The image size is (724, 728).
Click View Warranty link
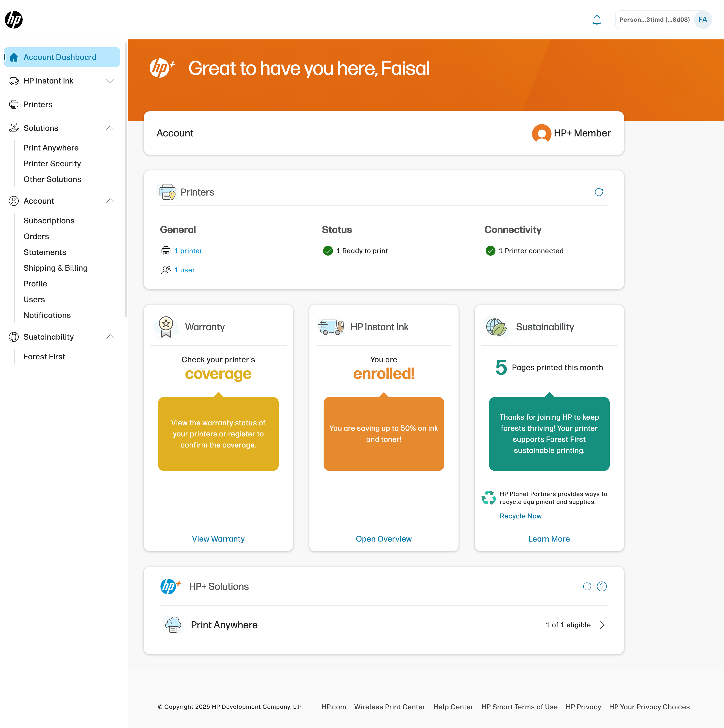pos(218,539)
